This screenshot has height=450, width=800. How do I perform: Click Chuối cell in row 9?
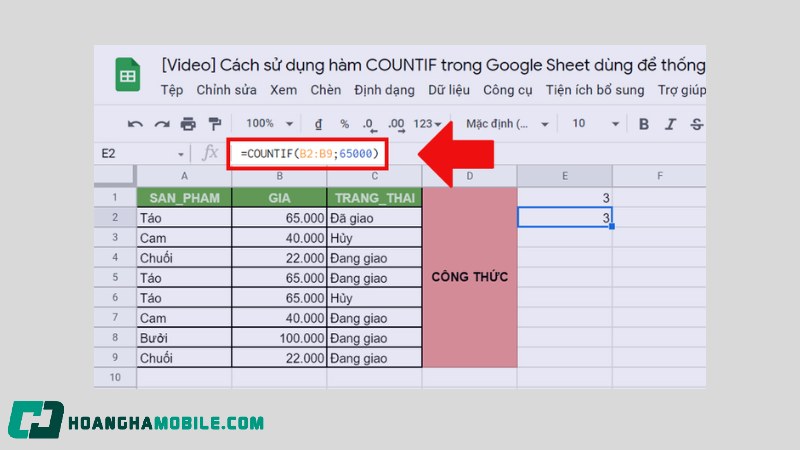184,358
